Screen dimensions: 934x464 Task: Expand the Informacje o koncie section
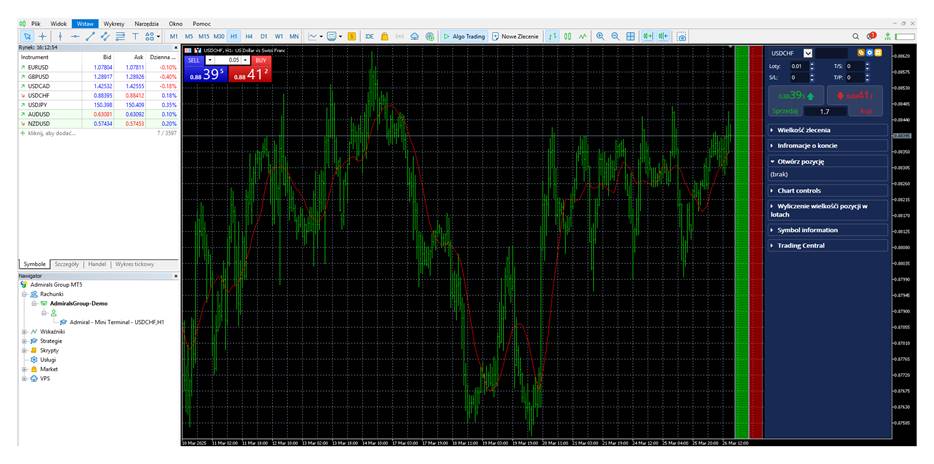coord(829,145)
